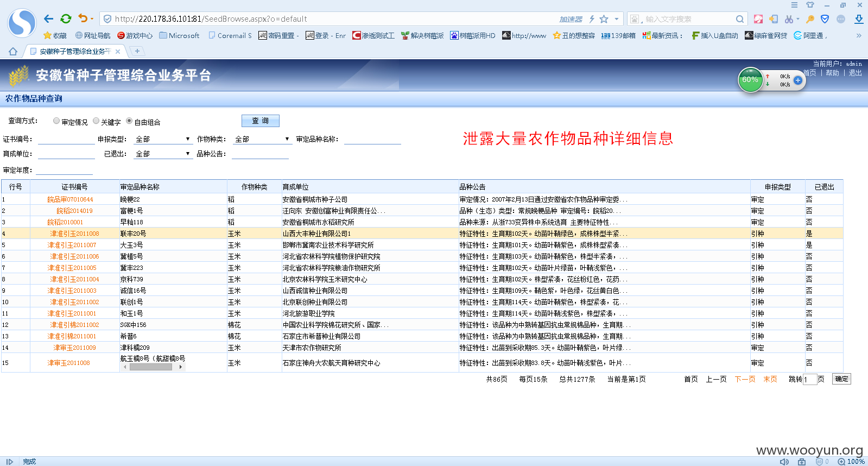Select the 审定情况 query mode radio button
Image resolution: width=868 pixels, height=466 pixels.
(56, 121)
